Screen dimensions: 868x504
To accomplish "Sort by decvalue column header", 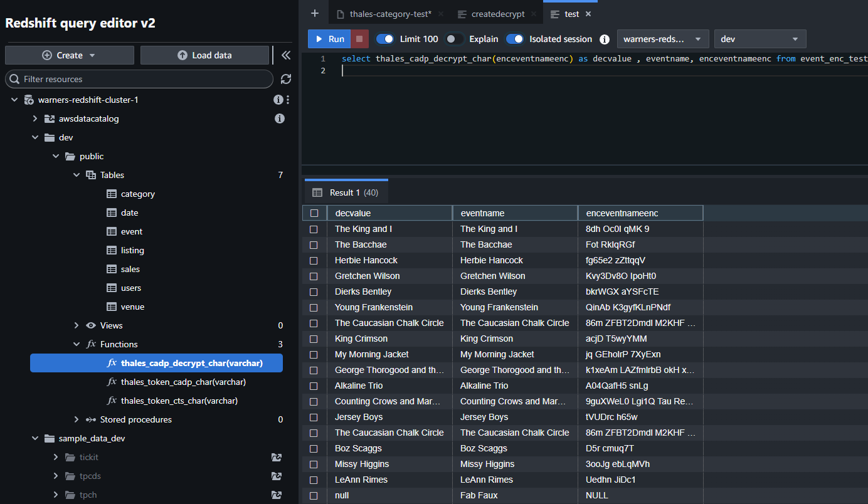I will (x=389, y=213).
